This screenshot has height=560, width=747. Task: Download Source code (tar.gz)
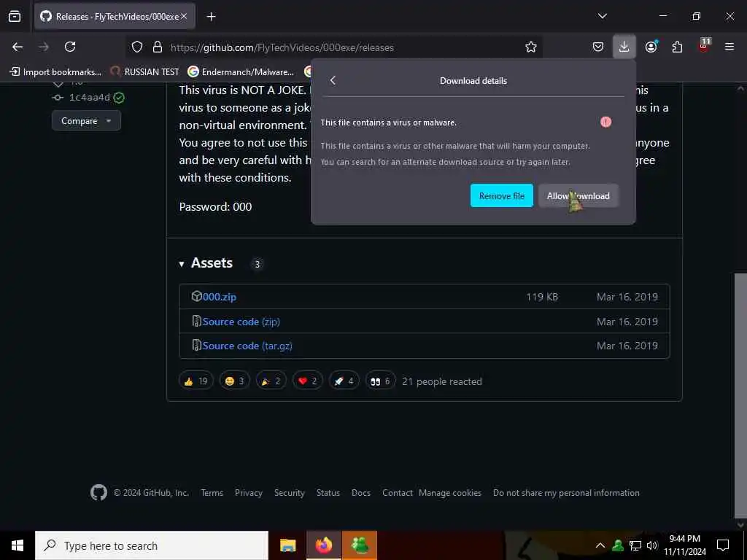pos(247,346)
